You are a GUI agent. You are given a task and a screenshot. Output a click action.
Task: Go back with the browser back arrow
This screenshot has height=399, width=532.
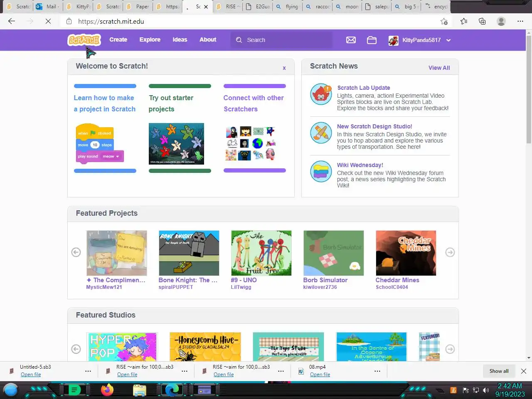12,21
